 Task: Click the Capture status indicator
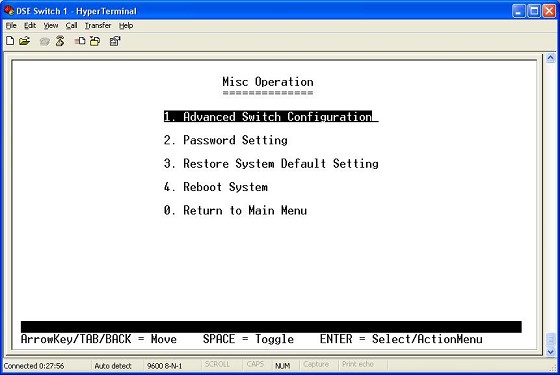click(x=316, y=364)
